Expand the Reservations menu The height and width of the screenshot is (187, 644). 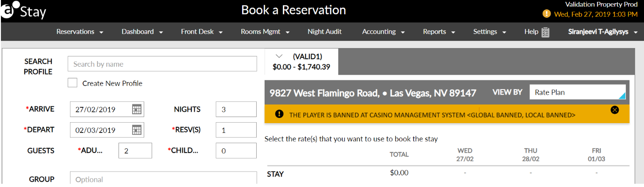pyautogui.click(x=80, y=32)
